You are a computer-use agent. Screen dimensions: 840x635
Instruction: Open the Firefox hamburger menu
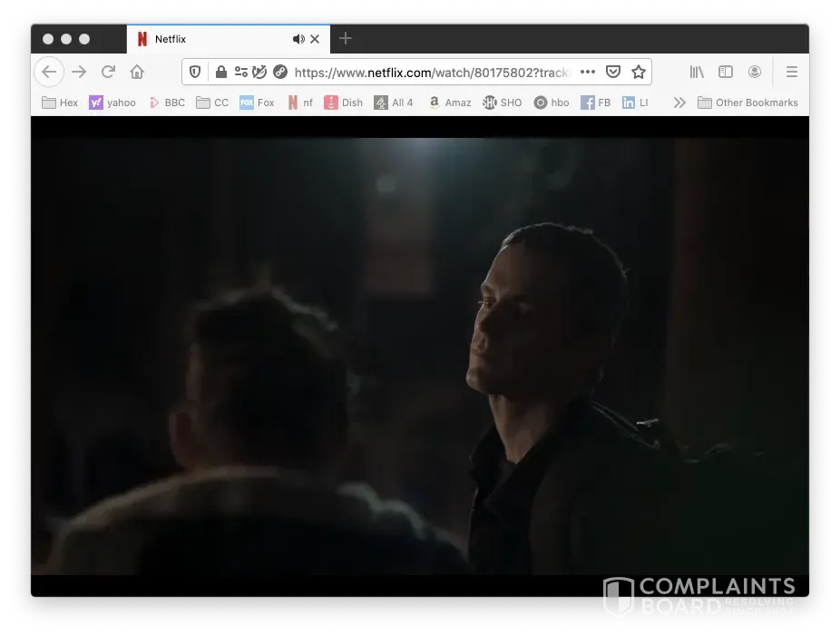(791, 72)
